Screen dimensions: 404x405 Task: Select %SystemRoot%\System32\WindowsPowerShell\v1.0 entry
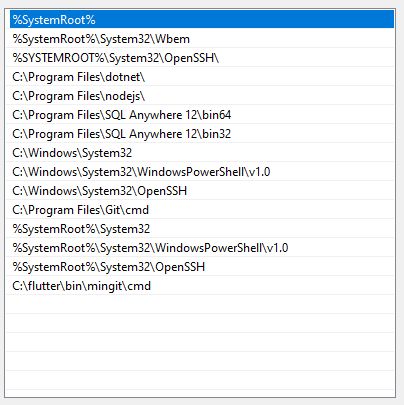pos(200,248)
